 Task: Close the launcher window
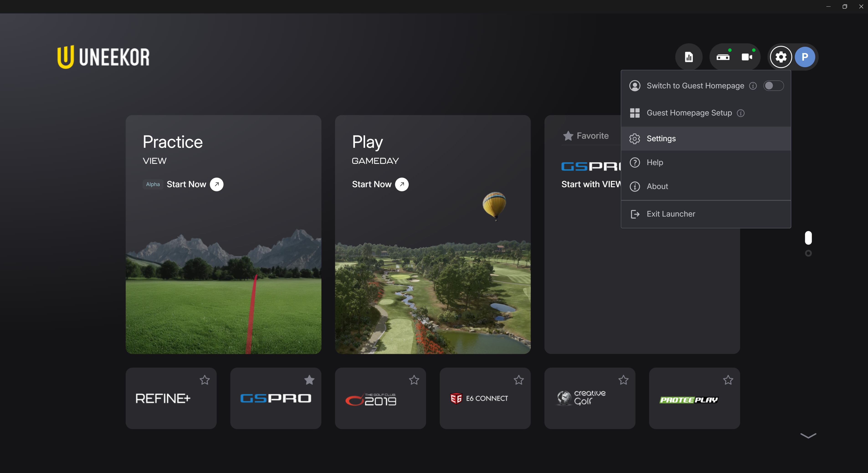click(861, 6)
